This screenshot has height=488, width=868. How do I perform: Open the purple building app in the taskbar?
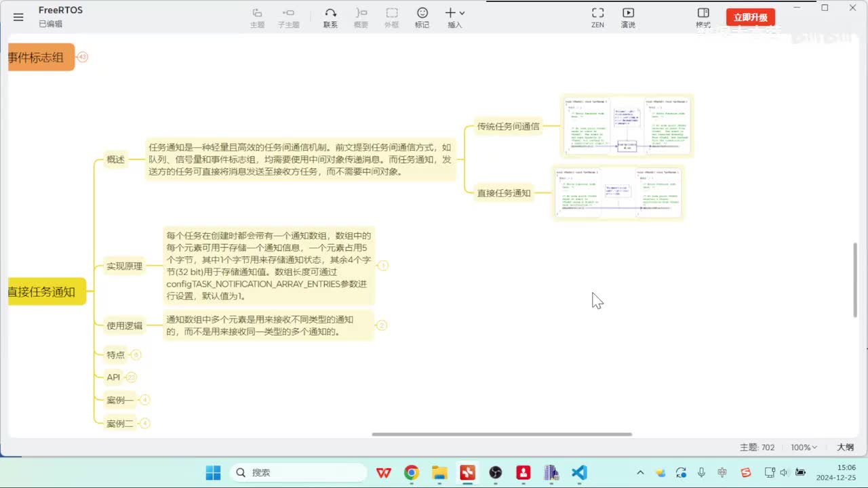551,472
